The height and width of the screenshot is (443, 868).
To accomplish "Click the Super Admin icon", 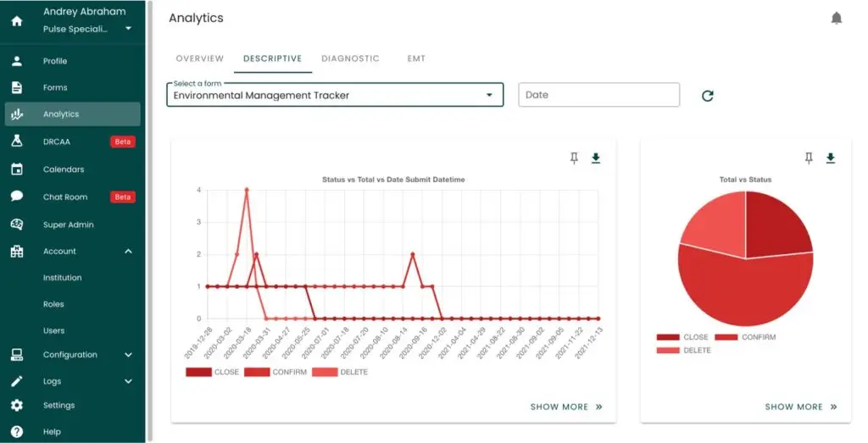I will (16, 224).
